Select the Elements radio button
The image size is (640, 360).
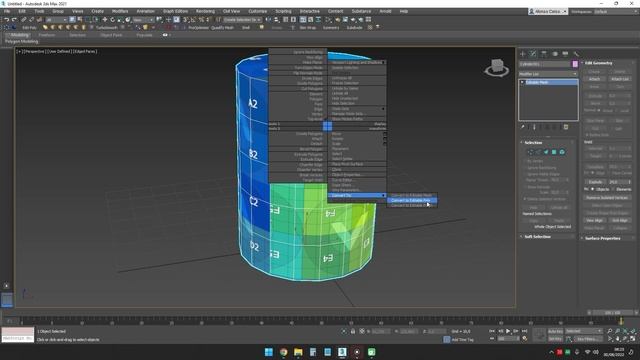point(613,189)
